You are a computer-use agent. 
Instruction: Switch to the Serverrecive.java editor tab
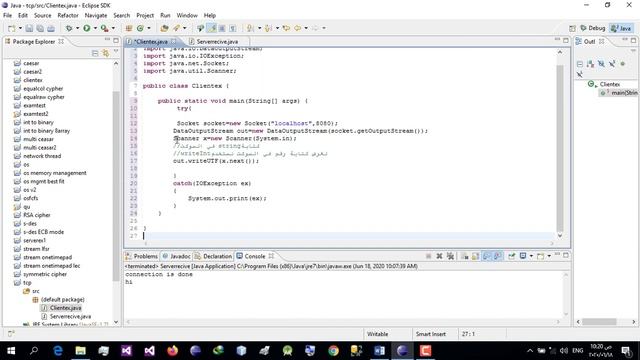[x=217, y=42]
